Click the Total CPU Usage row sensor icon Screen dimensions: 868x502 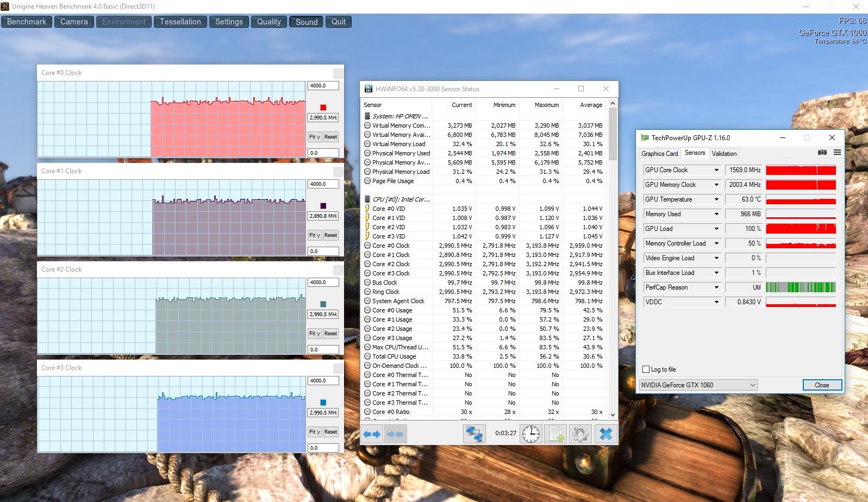(x=367, y=356)
